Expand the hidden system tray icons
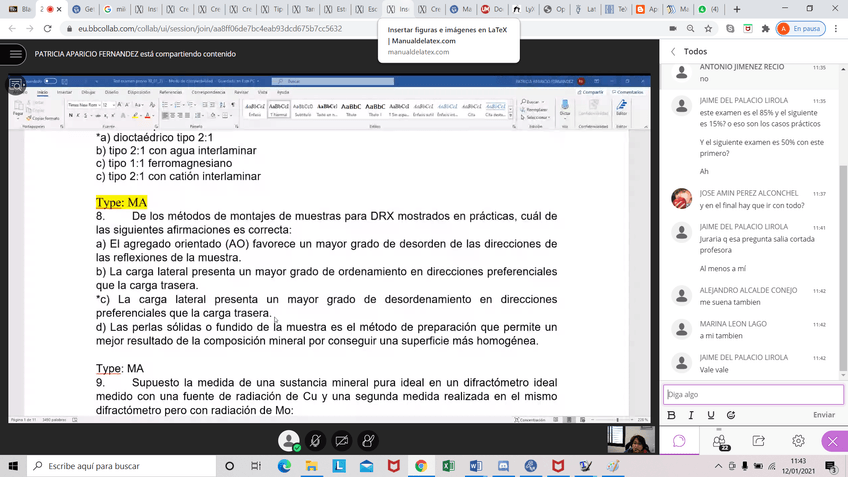The image size is (848, 477). click(x=718, y=466)
